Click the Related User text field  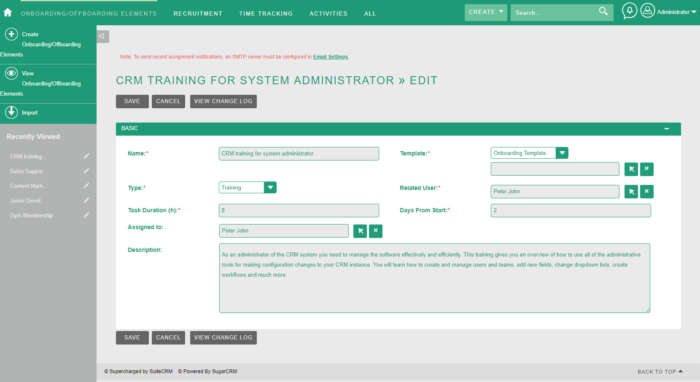[555, 191]
